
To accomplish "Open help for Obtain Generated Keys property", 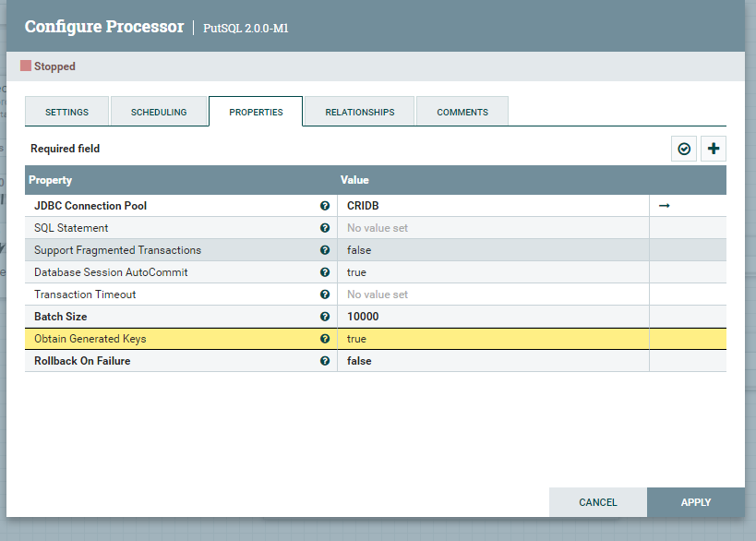I will (x=325, y=338).
